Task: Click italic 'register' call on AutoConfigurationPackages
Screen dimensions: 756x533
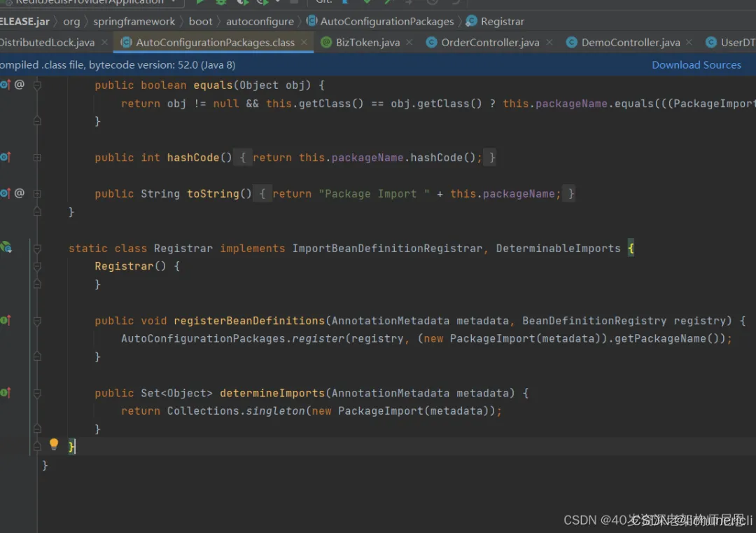Action: pos(318,338)
